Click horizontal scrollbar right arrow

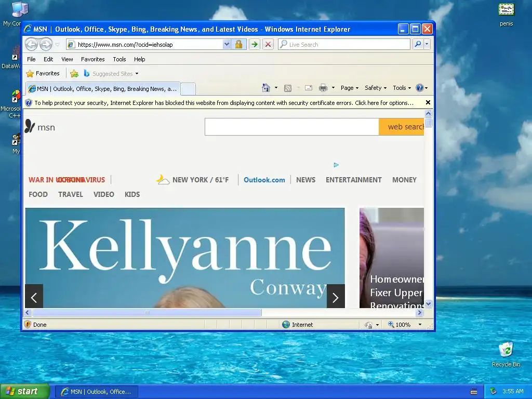420,312
